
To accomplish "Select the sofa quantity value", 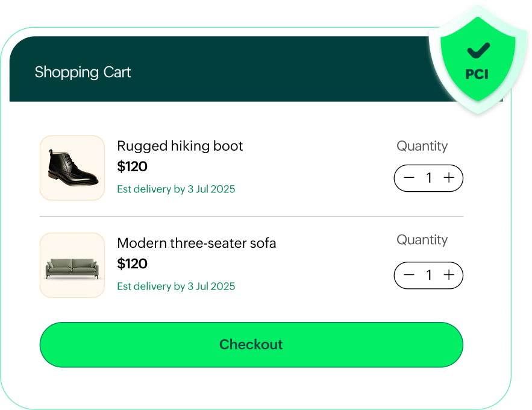I will 429,275.
